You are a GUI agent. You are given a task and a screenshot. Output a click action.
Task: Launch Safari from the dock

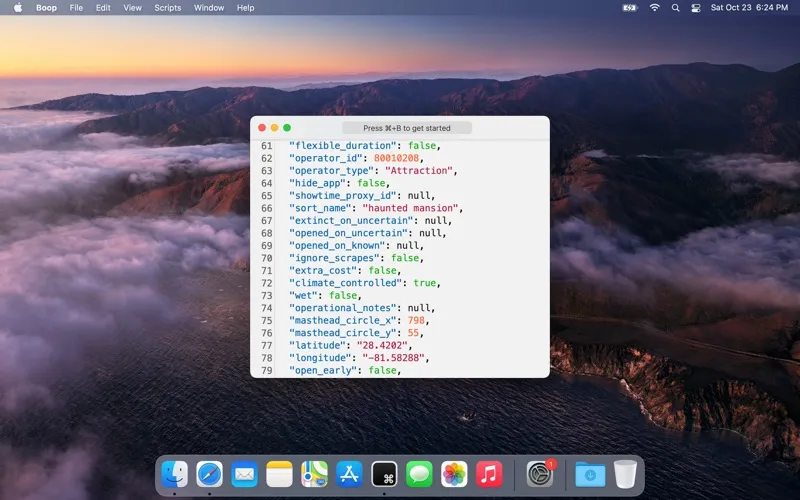pyautogui.click(x=210, y=474)
